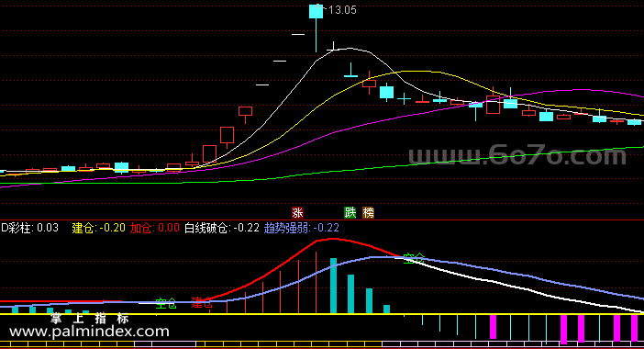Screen dimensions: 644x349
Task: Select the tallest cyan indicator bar
Action: point(334,286)
